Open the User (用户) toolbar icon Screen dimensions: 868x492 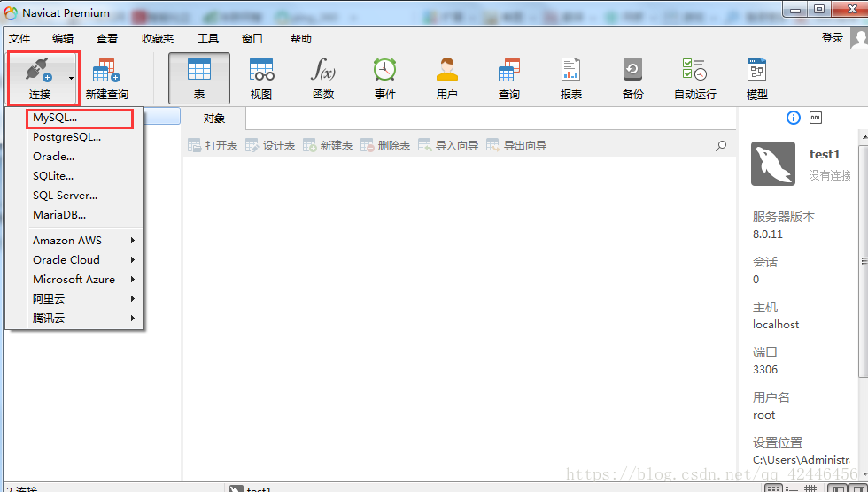[446, 70]
